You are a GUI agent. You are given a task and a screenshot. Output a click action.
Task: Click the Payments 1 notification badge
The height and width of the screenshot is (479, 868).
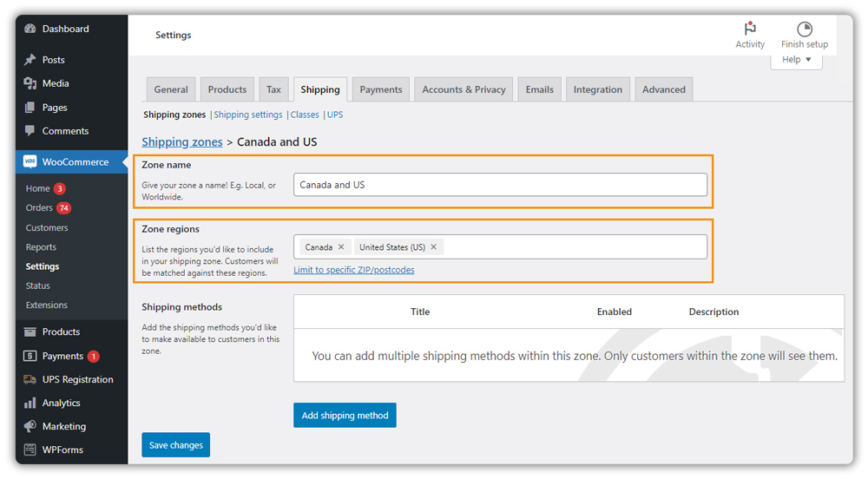tap(94, 356)
